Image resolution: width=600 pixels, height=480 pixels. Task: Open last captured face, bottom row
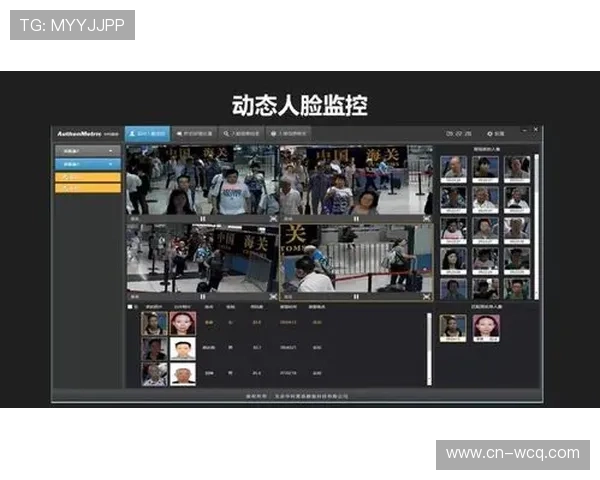coord(517,289)
